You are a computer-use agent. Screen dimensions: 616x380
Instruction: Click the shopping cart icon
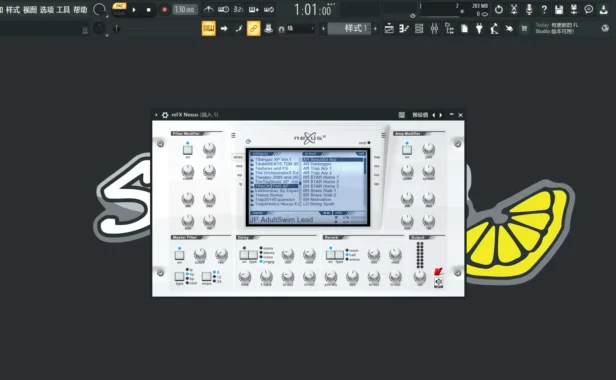click(x=524, y=29)
